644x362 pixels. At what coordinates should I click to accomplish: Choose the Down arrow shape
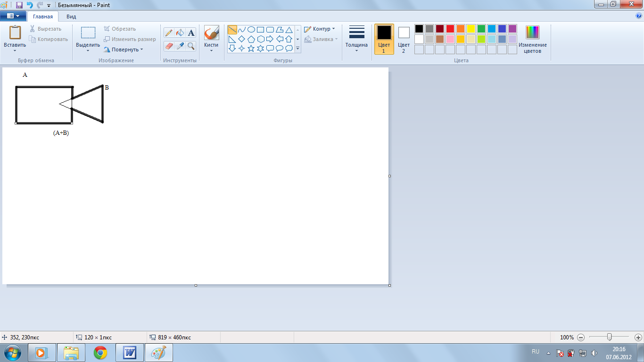click(232, 48)
